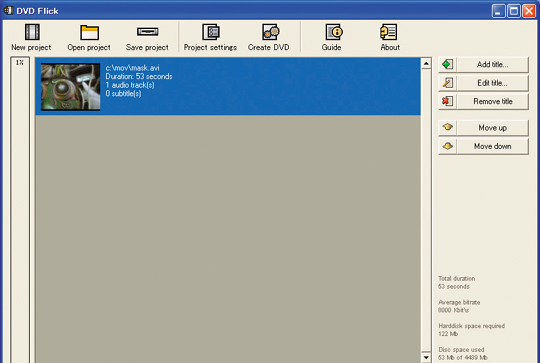Open a project via the folder icon

(x=90, y=32)
